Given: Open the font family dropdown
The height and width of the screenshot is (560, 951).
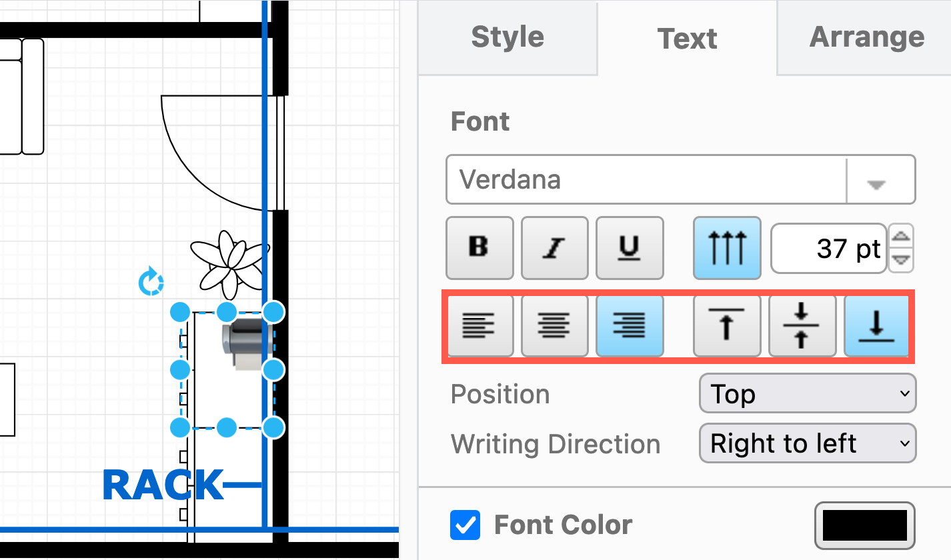Looking at the screenshot, I should tap(880, 179).
